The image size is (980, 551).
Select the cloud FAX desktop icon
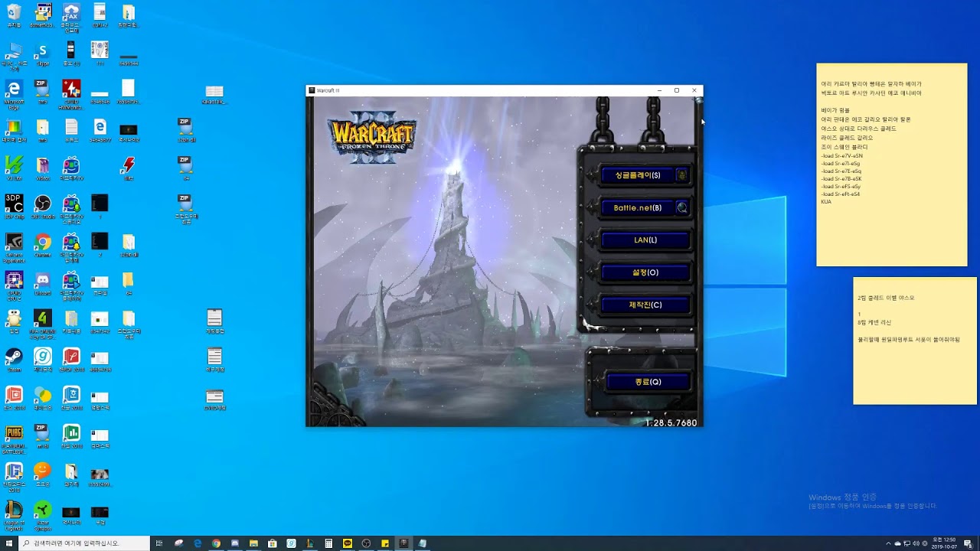71,17
